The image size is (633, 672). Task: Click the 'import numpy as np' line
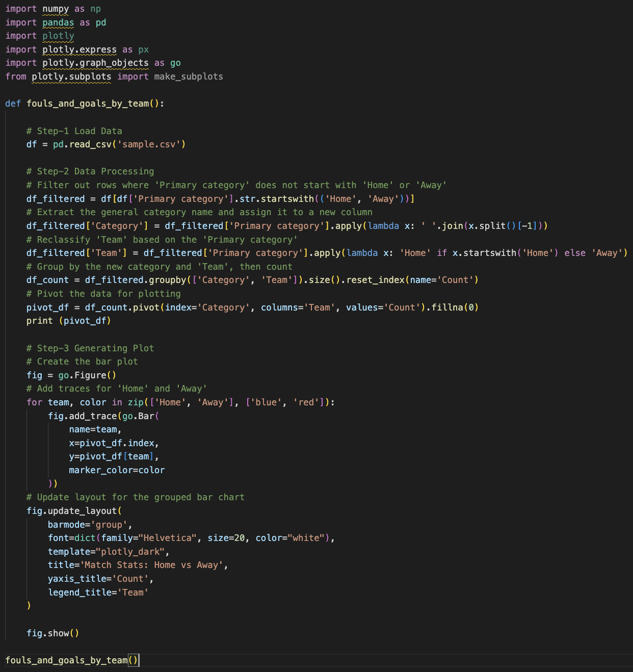(53, 9)
